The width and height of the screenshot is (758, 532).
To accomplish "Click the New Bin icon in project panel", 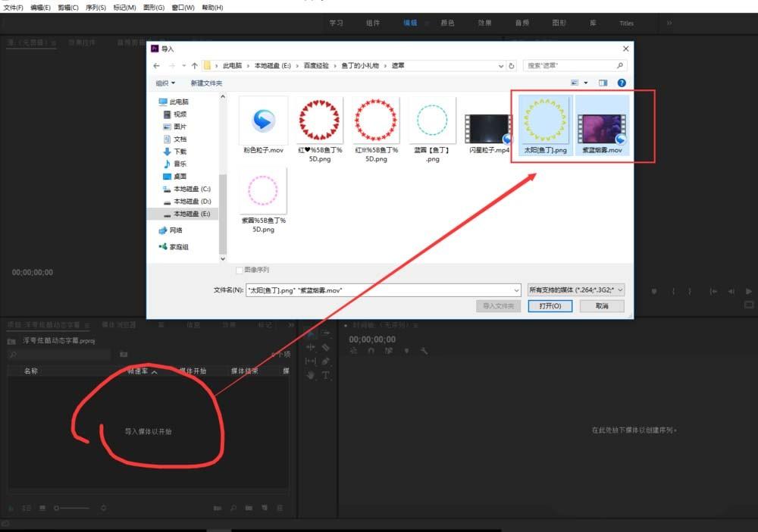I will pos(249,507).
